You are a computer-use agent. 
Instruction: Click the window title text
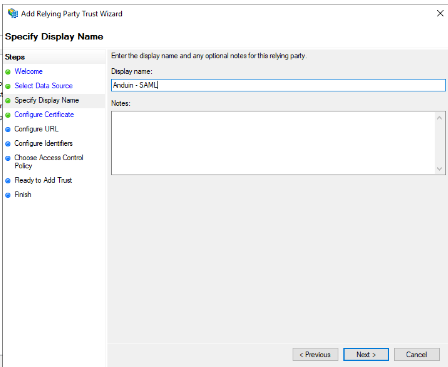tap(72, 14)
